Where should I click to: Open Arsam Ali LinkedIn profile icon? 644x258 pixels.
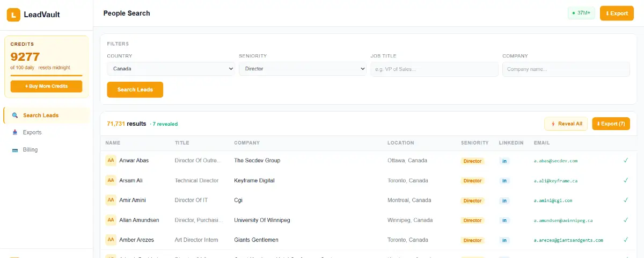504,181
